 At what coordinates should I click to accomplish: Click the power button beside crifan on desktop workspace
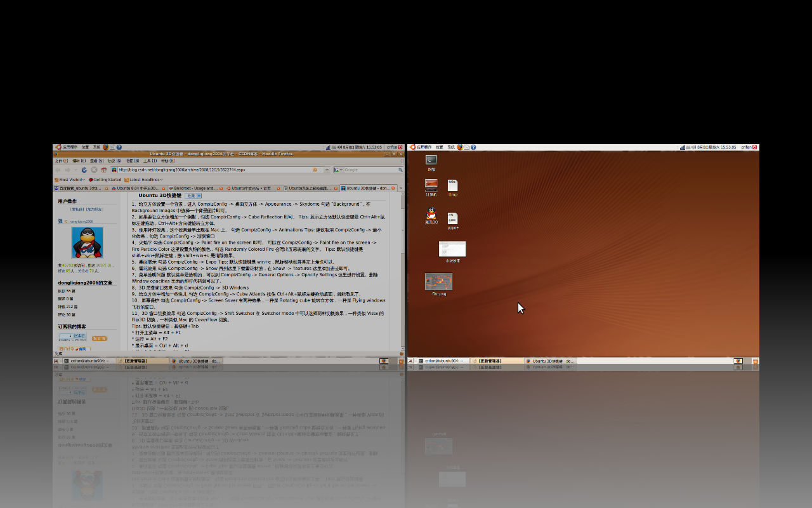pos(755,147)
